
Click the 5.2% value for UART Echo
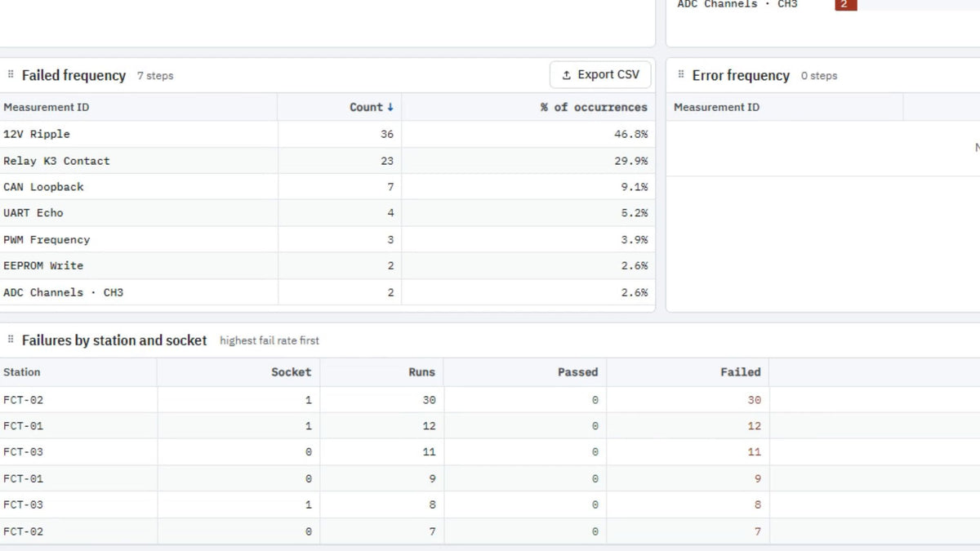[635, 213]
